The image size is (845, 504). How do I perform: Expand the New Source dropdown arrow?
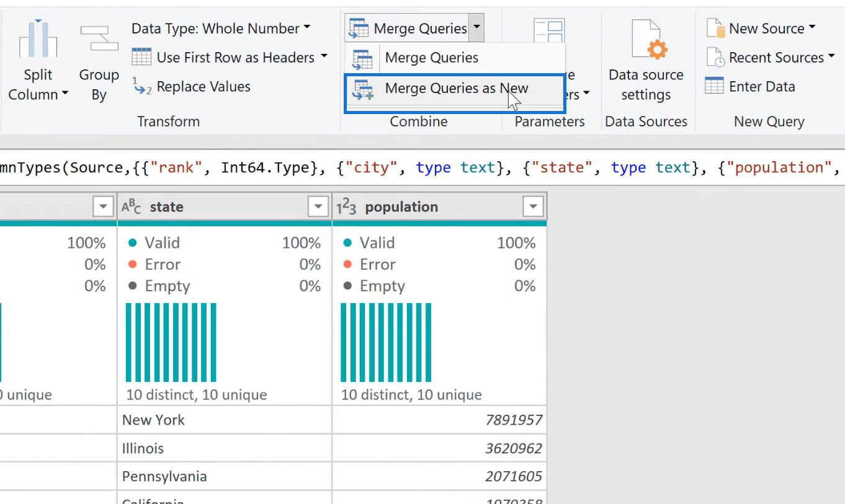point(812,28)
